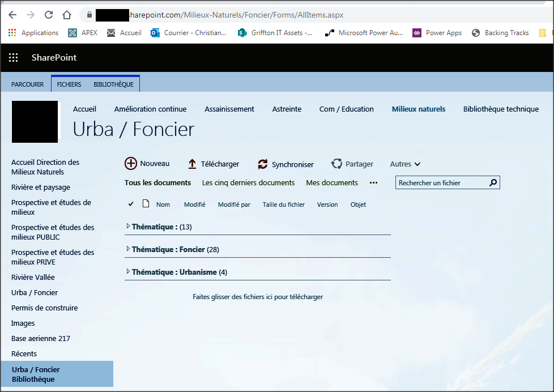Select the Tous les documents view
Viewport: 554px width, 392px height.
[x=157, y=183]
